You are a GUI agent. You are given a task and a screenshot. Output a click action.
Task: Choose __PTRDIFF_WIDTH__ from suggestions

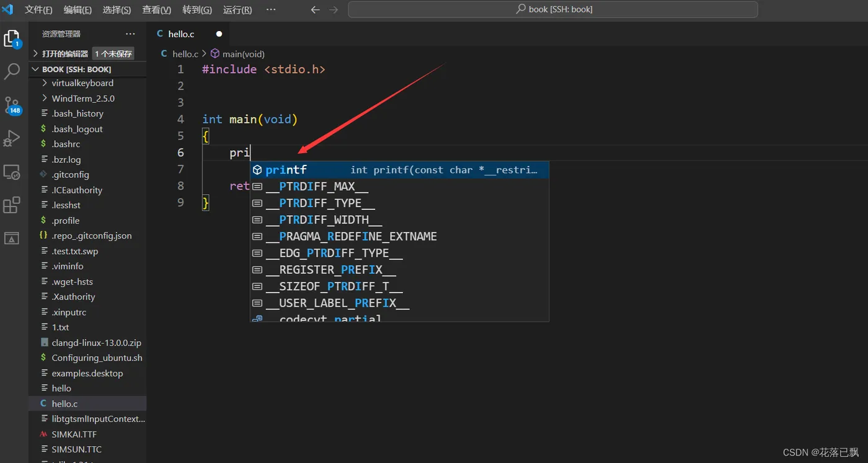[x=399, y=220]
